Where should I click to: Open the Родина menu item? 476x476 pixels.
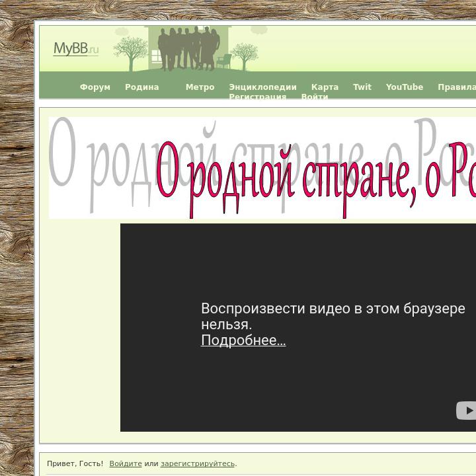point(141,87)
